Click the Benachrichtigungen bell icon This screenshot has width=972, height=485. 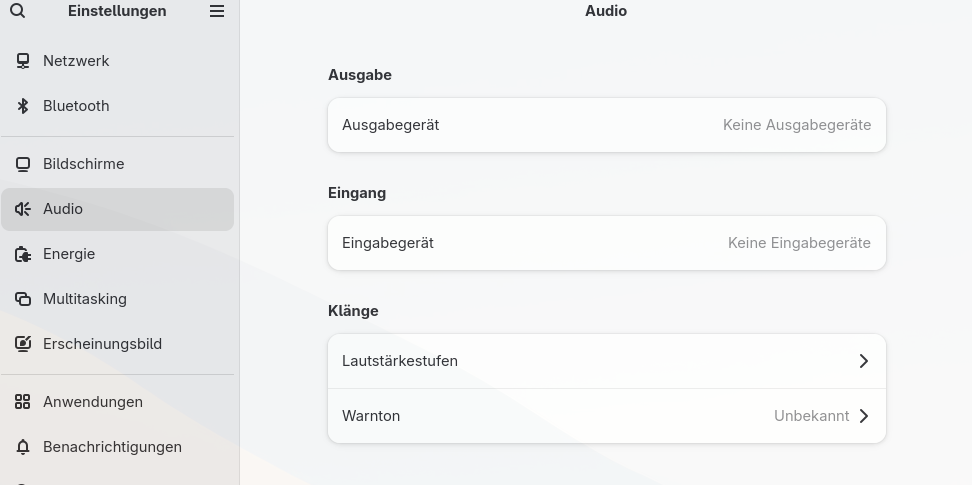[23, 447]
